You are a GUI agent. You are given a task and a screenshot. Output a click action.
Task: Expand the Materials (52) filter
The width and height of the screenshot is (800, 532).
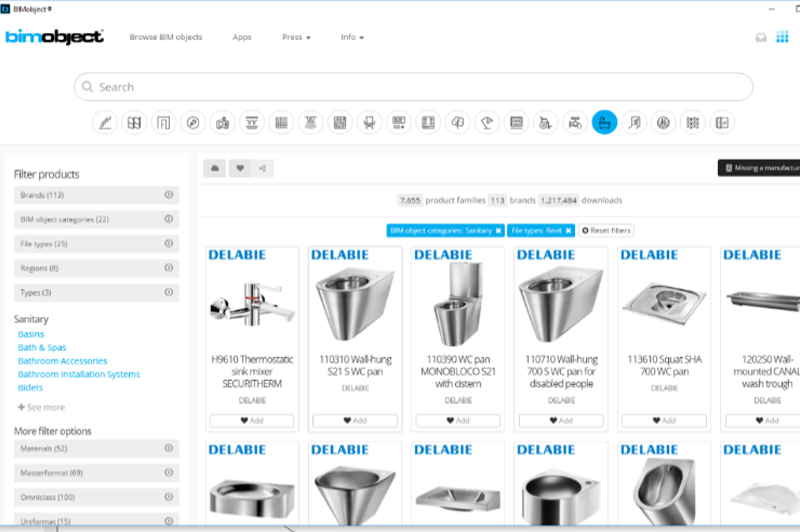(96, 448)
